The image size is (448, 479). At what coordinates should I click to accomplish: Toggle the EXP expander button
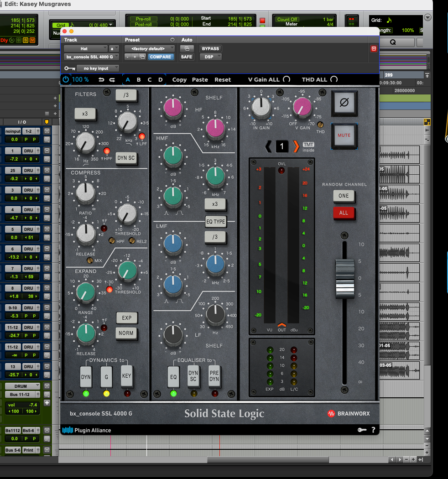[x=126, y=318]
